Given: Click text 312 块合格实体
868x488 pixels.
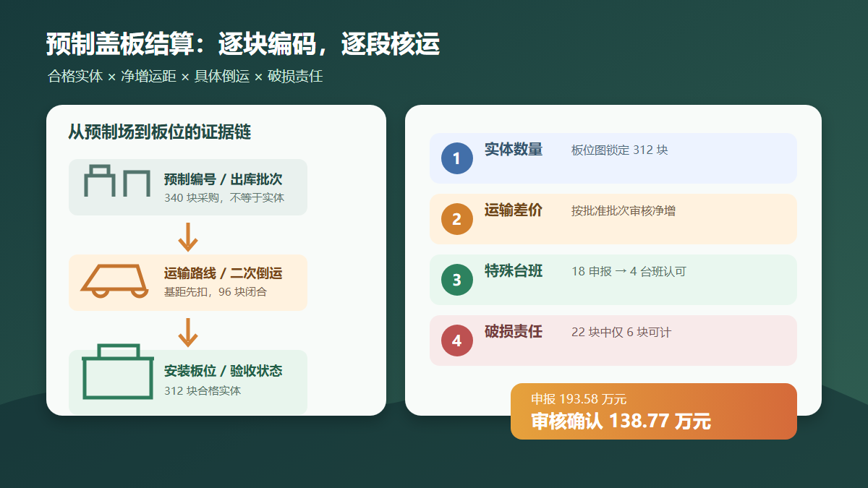Looking at the screenshot, I should [x=203, y=390].
